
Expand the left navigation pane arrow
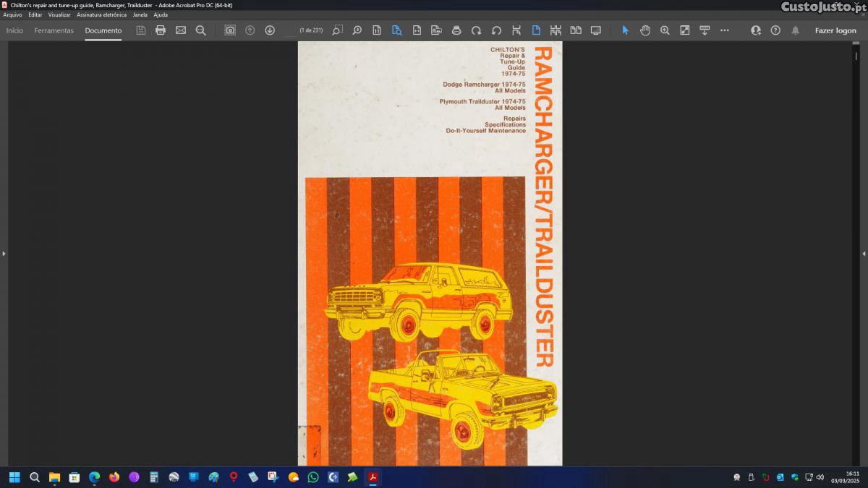click(x=4, y=254)
